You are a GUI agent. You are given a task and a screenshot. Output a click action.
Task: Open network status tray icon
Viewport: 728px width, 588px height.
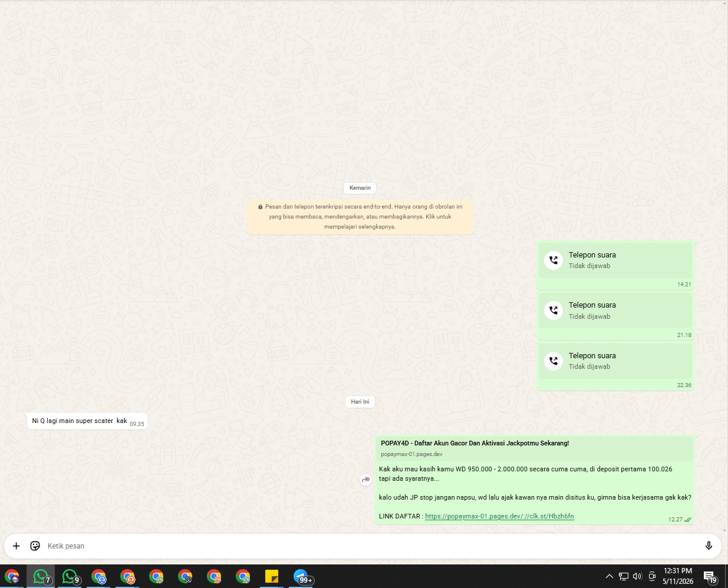coord(624,576)
